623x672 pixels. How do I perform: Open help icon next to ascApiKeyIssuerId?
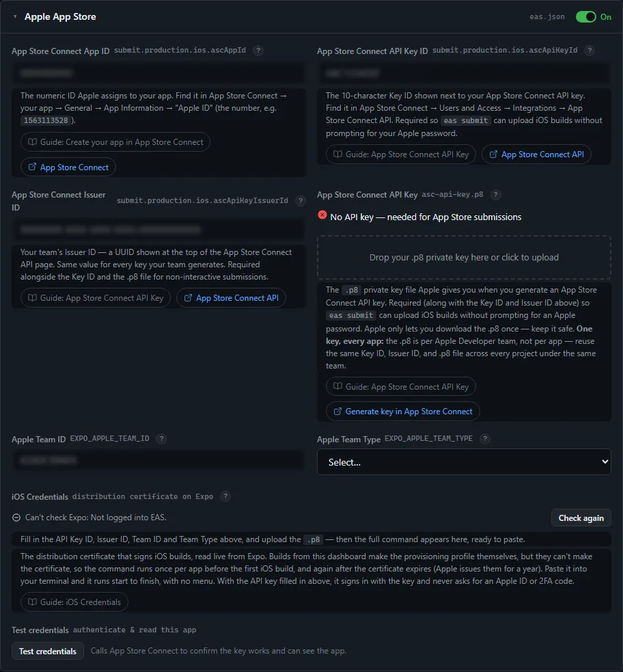[x=301, y=200]
